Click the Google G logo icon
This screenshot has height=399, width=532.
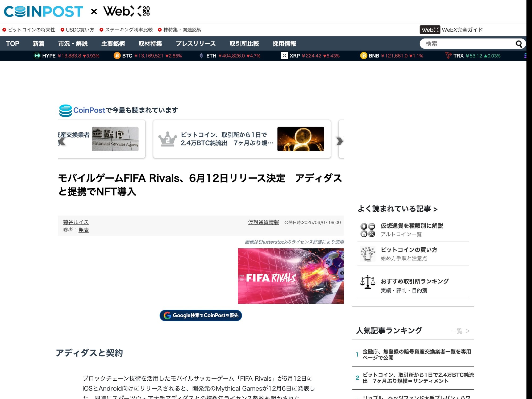(167, 315)
